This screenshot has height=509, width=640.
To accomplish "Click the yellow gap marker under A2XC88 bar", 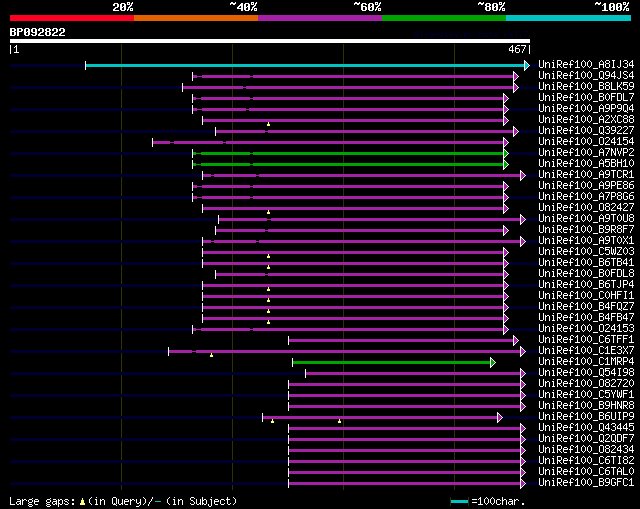I will [x=268, y=124].
